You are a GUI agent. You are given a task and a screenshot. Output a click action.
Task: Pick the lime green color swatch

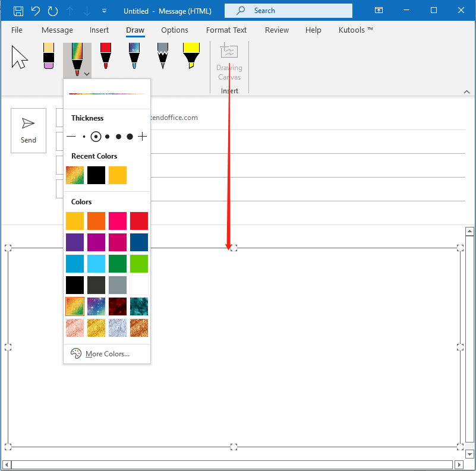point(139,264)
